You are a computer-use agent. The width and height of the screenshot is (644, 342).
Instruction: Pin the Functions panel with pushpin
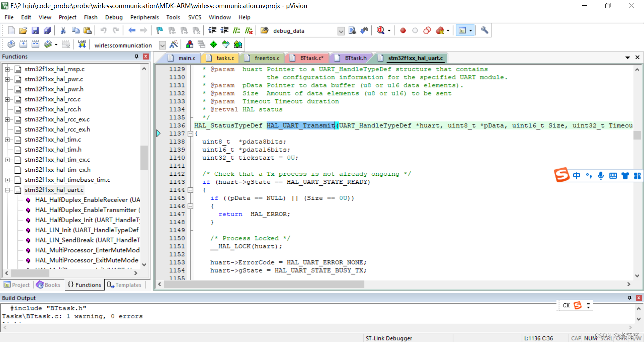coord(137,56)
